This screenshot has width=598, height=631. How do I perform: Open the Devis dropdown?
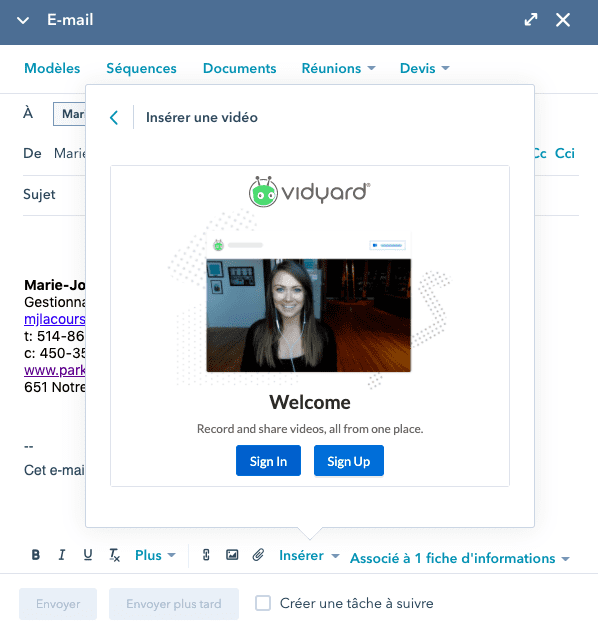pyautogui.click(x=425, y=68)
